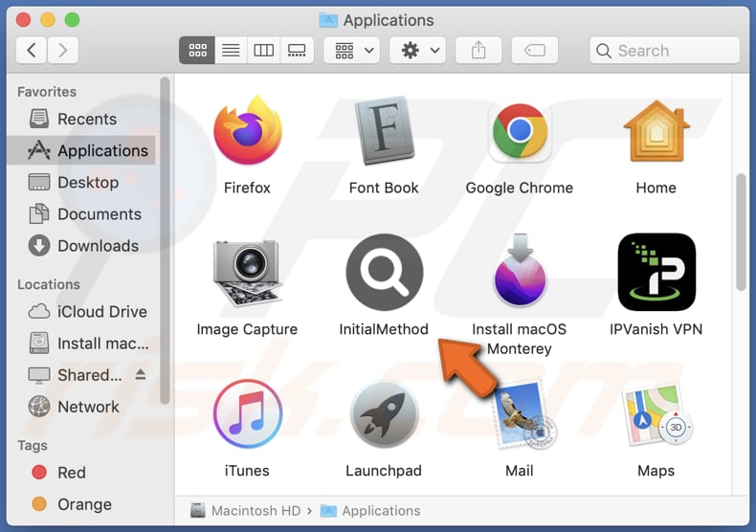The image size is (756, 532).
Task: Switch to icon view mode
Action: pos(197,51)
